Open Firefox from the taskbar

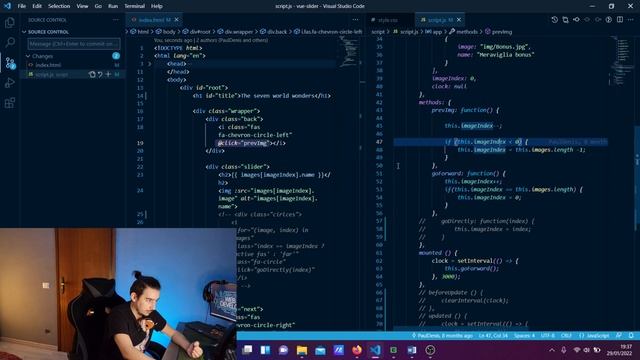[357, 350]
